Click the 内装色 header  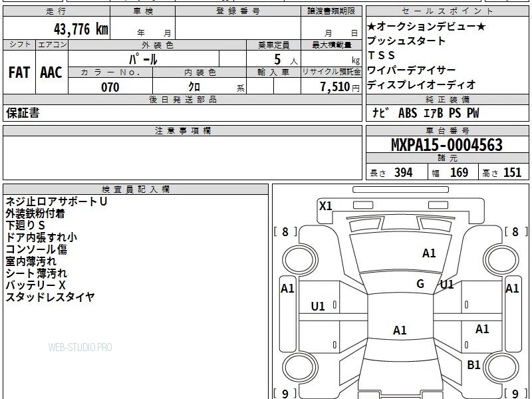[x=200, y=72]
